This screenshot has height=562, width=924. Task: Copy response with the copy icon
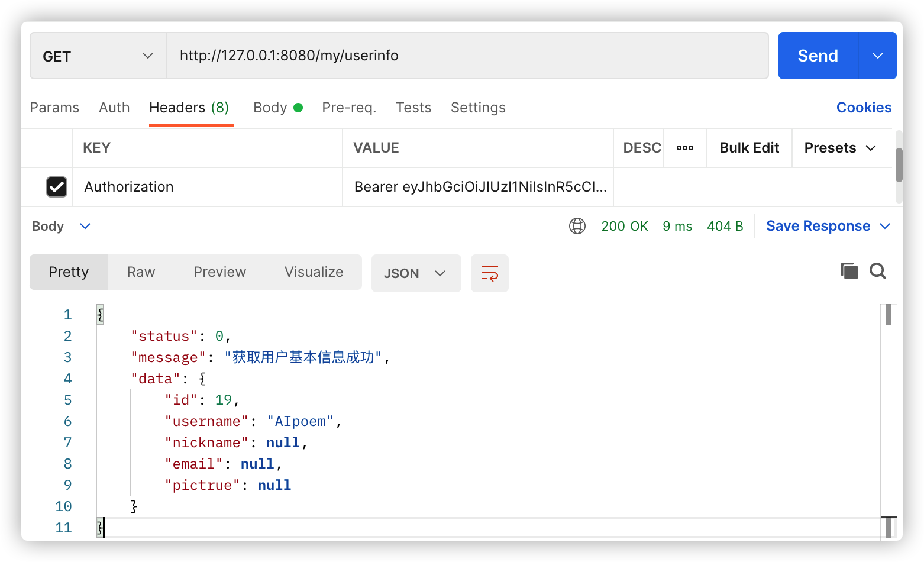click(849, 271)
